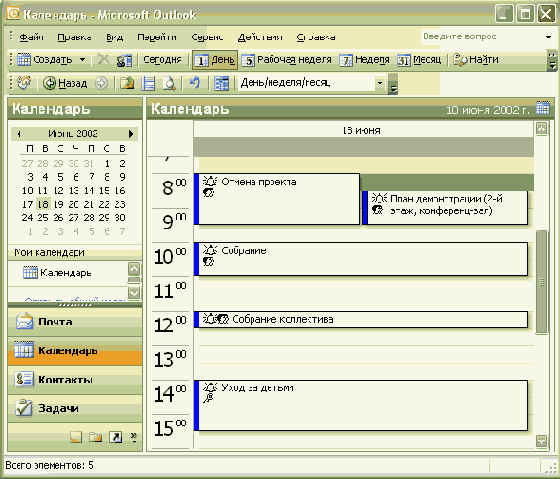560x479 pixels.
Task: Click the calendar layout icon before view combo
Action: click(x=221, y=84)
